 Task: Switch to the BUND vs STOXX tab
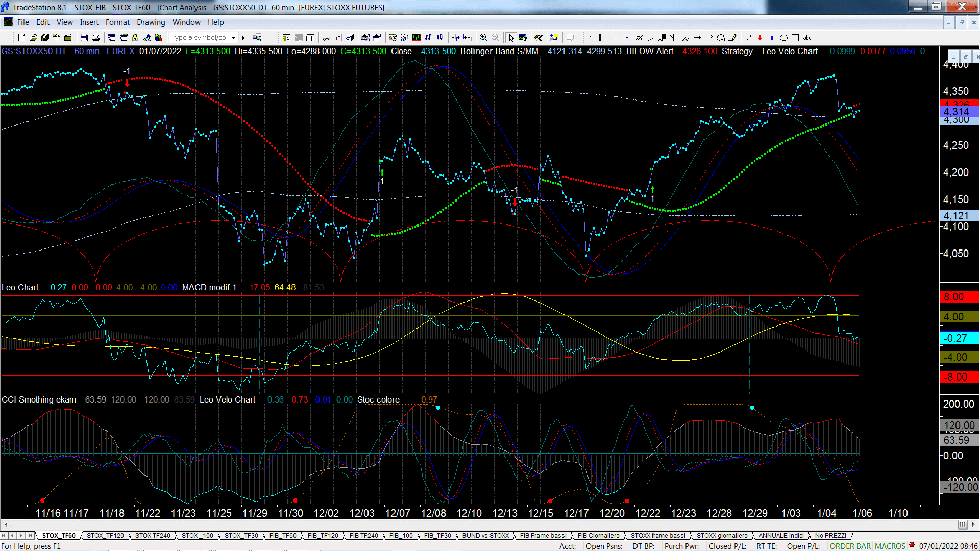click(x=485, y=535)
